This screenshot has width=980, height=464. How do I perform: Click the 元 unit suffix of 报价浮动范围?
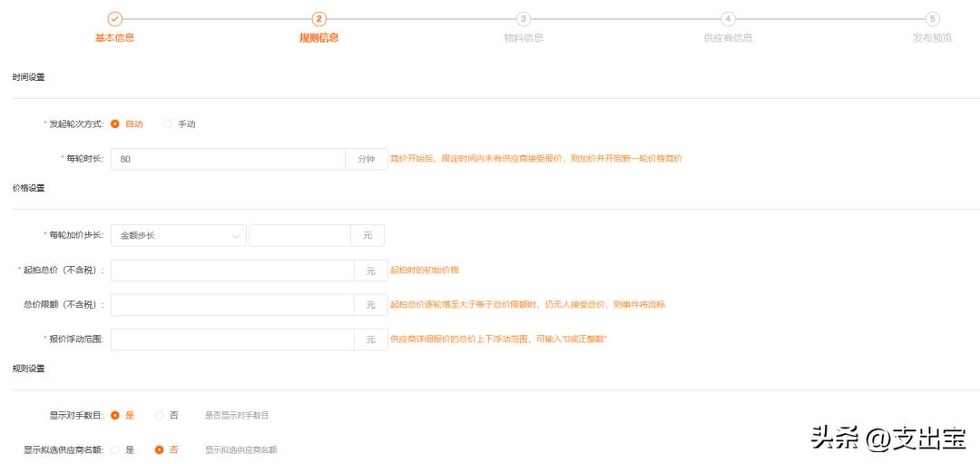370,339
